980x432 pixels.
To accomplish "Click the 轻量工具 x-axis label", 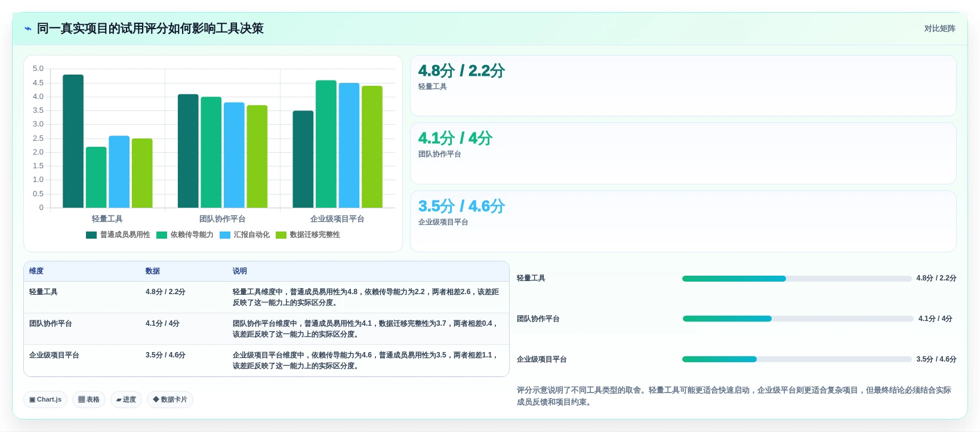I will coord(107,219).
